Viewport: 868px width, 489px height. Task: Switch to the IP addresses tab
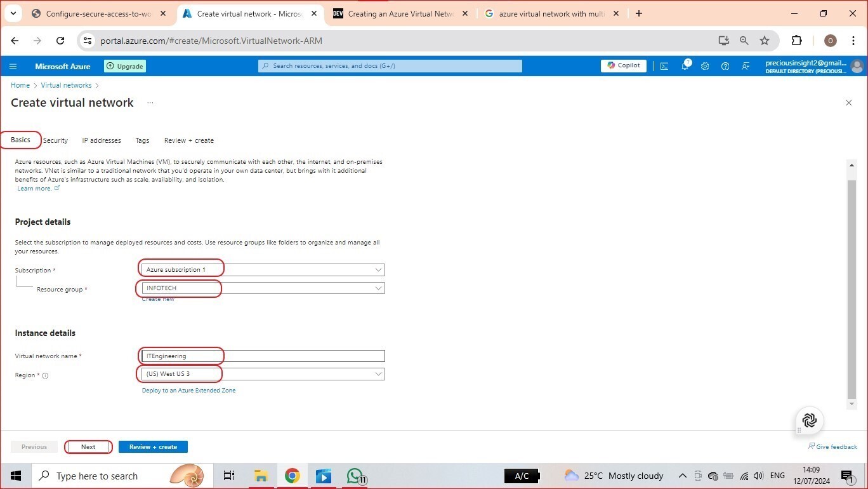coord(102,140)
